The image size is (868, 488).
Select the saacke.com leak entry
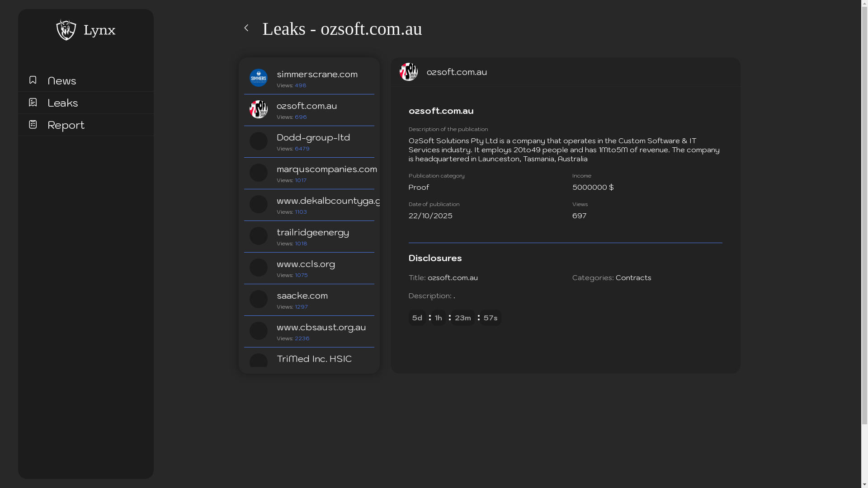pyautogui.click(x=302, y=296)
